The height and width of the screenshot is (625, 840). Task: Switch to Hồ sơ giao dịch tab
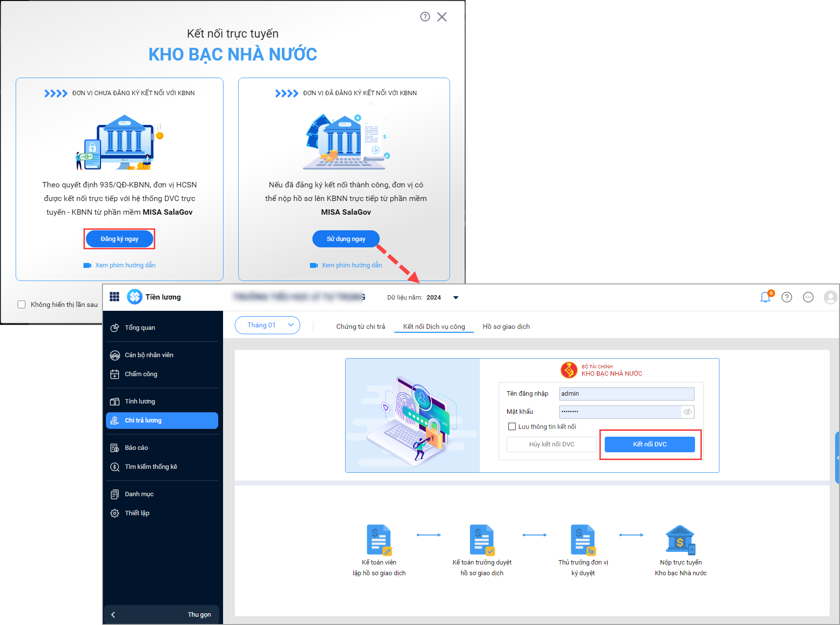tap(506, 327)
